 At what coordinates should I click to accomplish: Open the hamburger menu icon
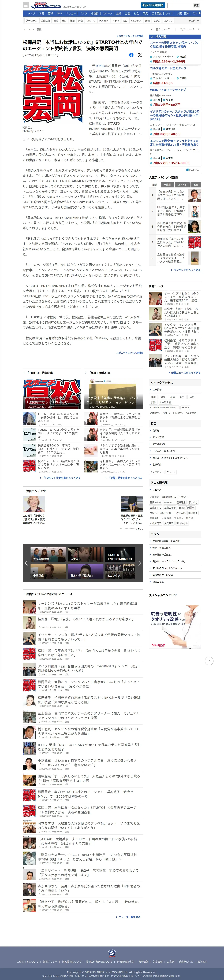[x=26, y=5]
